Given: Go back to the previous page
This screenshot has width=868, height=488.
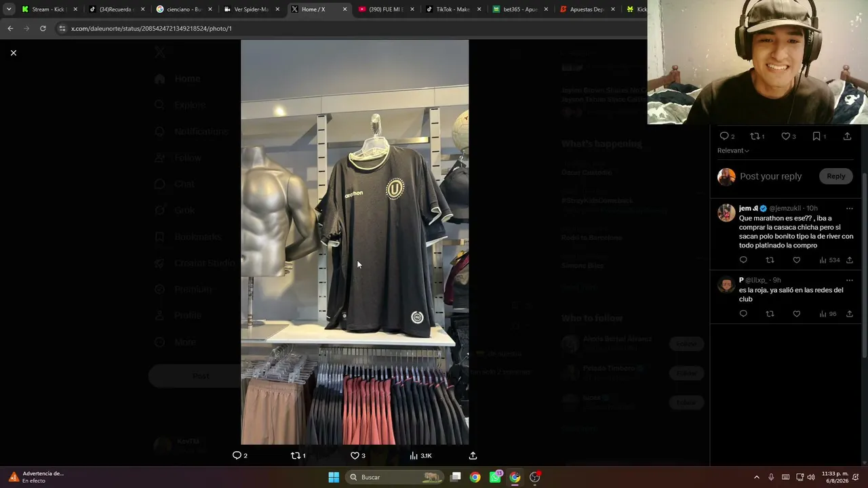Looking at the screenshot, I should coord(10,28).
